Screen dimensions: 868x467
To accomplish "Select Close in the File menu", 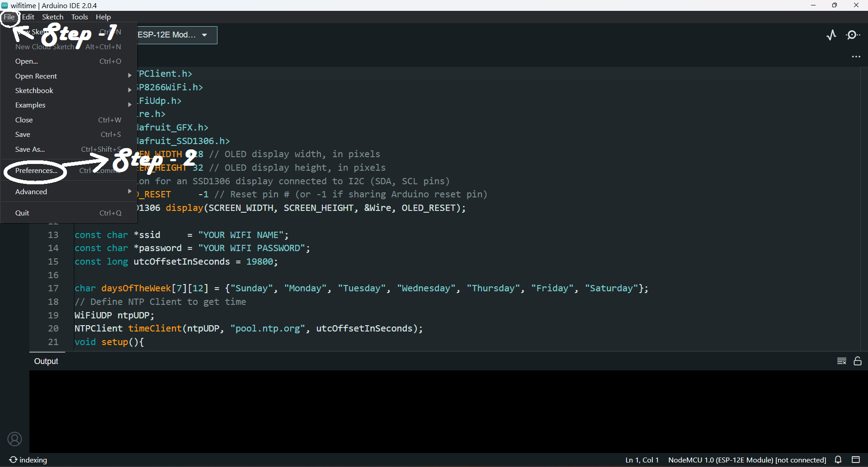I will tap(69, 120).
